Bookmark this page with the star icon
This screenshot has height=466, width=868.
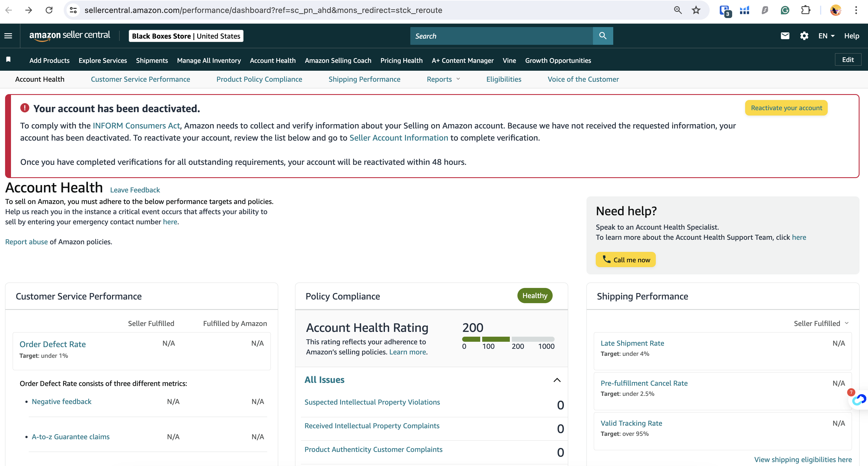(x=696, y=10)
